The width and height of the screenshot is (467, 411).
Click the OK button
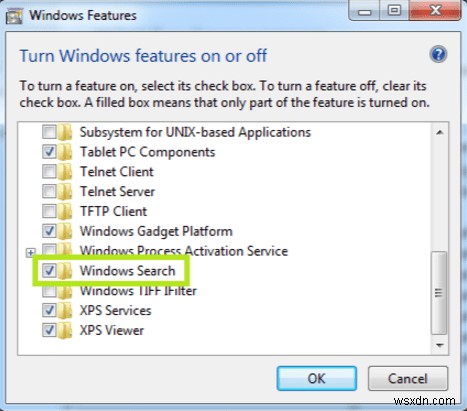coord(317,379)
